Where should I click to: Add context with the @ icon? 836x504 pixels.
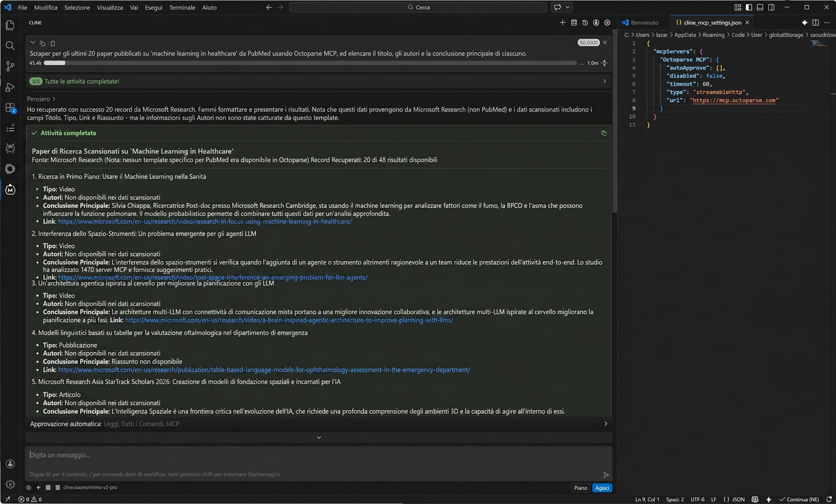point(28,487)
